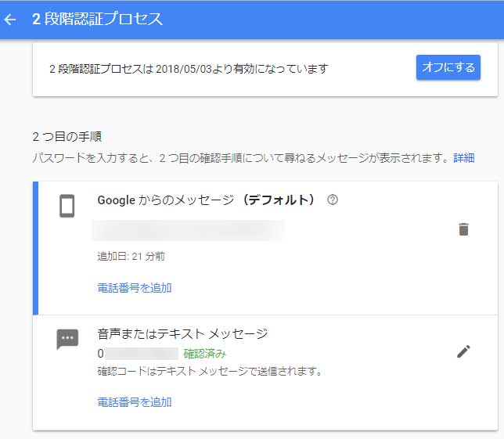The image size is (504, 439).
Task: Click the 2018/05/03 status message text
Action: (189, 69)
